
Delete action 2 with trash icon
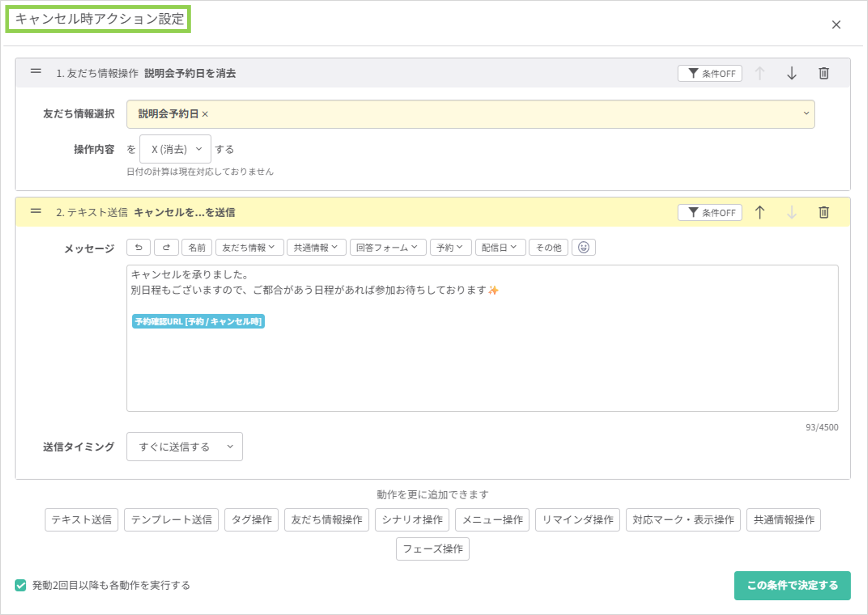[824, 213]
